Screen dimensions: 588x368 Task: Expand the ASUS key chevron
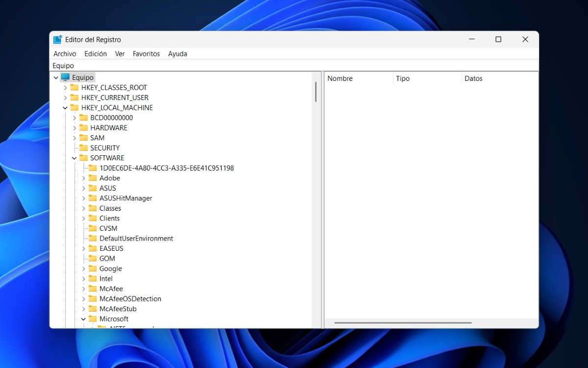point(83,188)
